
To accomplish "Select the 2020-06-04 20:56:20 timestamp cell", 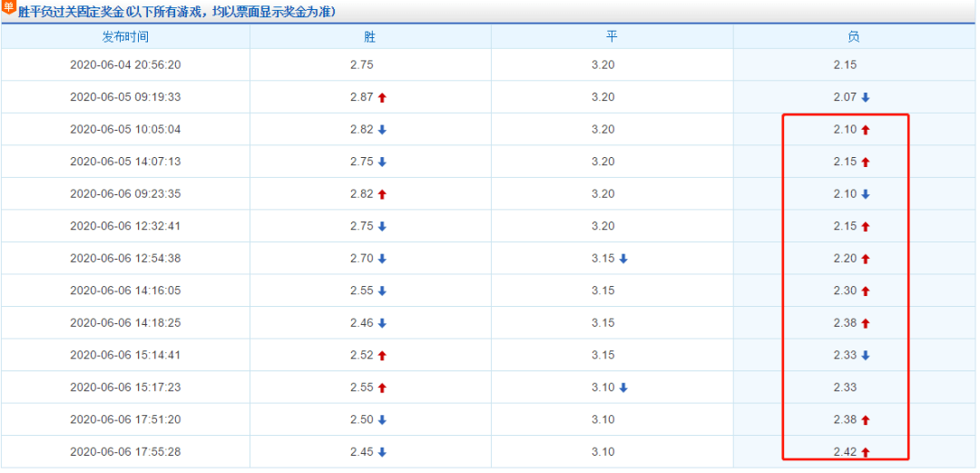I will click(125, 64).
